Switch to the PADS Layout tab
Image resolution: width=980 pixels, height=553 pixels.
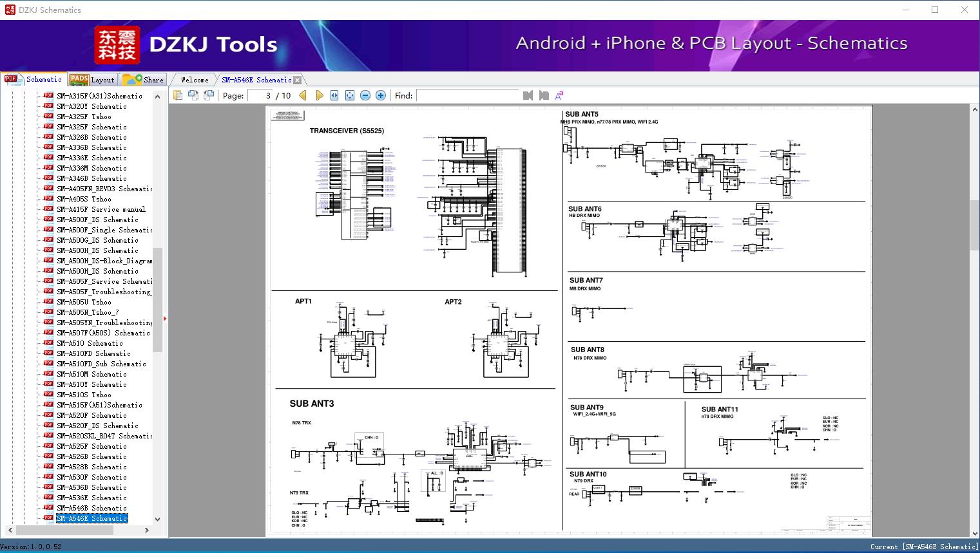coord(92,79)
